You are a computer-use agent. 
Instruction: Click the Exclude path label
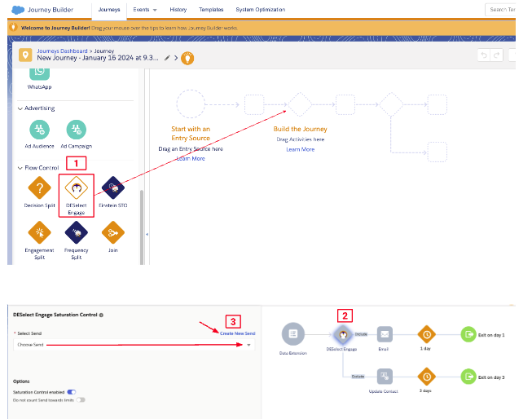point(358,377)
